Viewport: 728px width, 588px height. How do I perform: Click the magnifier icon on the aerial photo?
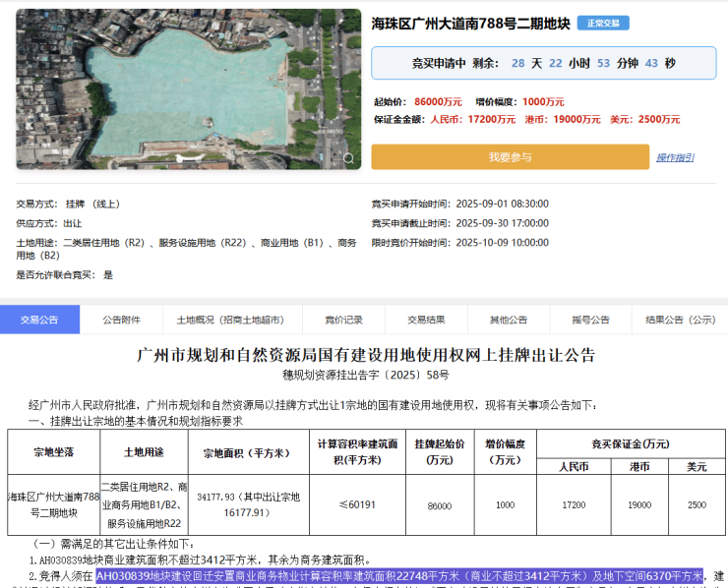tap(347, 157)
